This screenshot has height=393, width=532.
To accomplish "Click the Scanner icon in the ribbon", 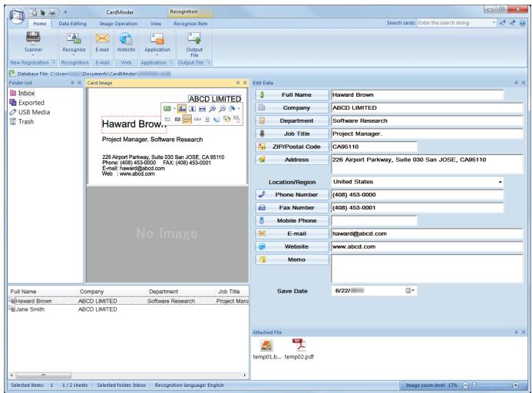I will point(33,37).
